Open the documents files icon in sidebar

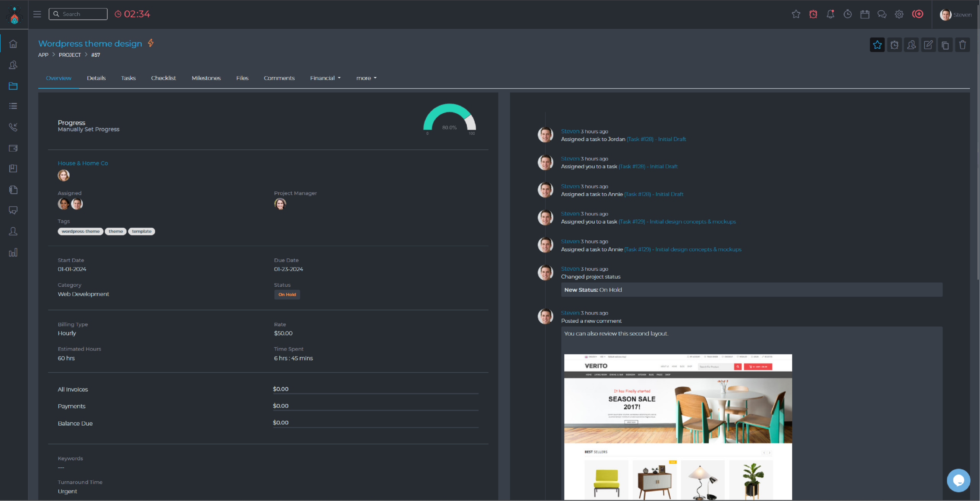[x=13, y=189]
